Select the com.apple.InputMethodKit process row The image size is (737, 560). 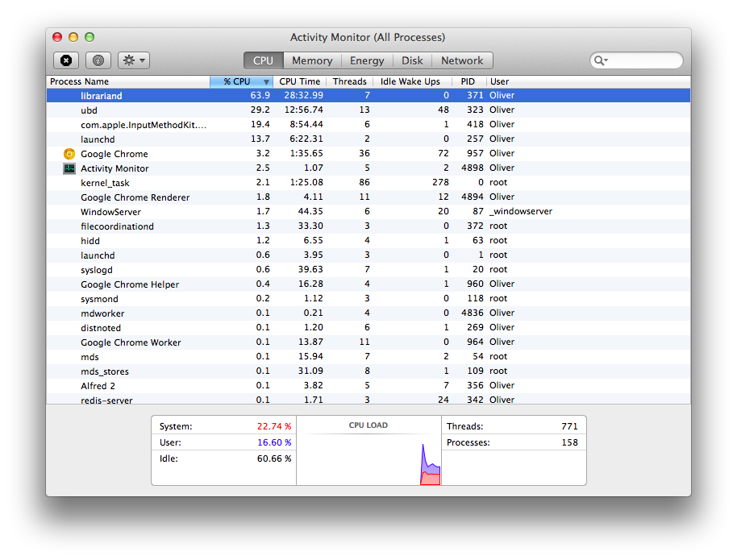tap(368, 125)
